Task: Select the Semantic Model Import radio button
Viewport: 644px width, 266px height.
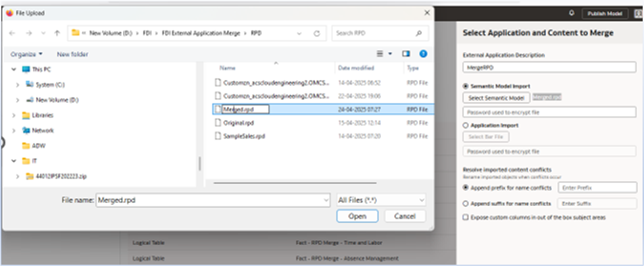Action: (x=465, y=86)
